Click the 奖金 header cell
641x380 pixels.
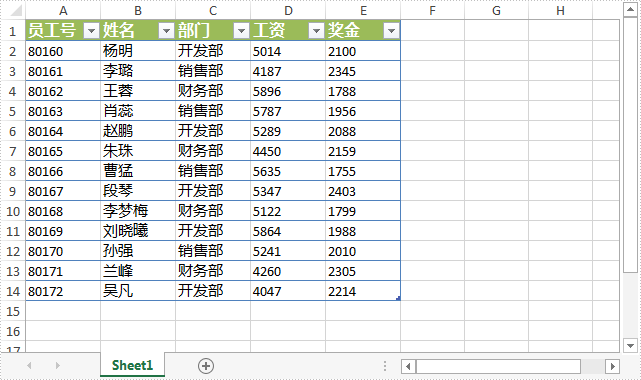[x=363, y=31]
